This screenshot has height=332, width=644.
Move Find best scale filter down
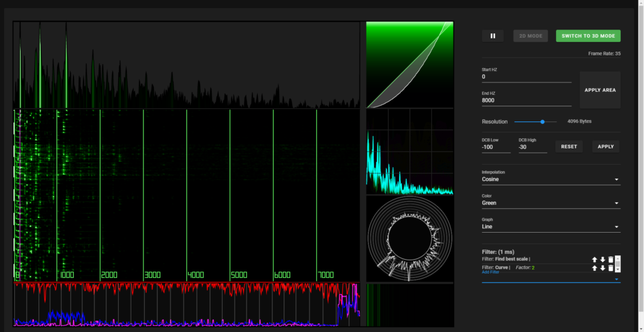[602, 260]
